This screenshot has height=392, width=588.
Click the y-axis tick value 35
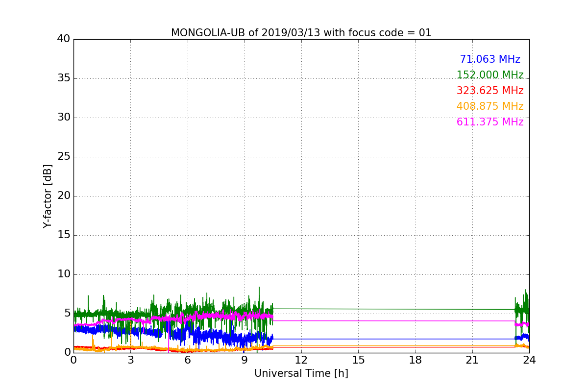pyautogui.click(x=64, y=78)
